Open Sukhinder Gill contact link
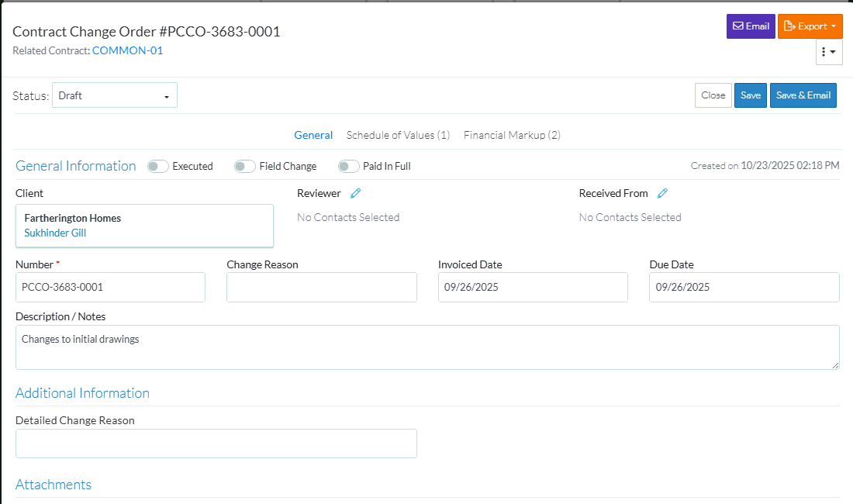853x504 pixels. (x=56, y=232)
